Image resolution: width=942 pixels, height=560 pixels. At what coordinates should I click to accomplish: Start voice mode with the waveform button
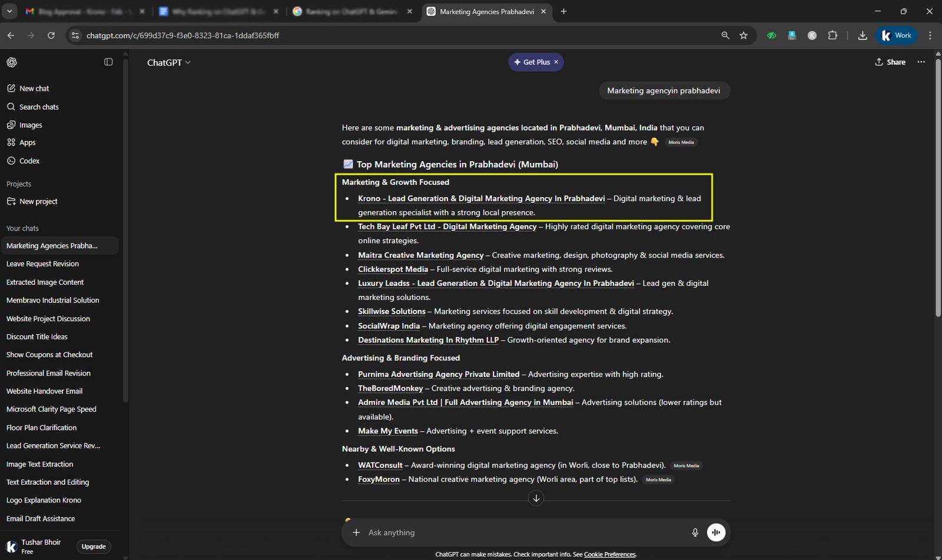pyautogui.click(x=716, y=532)
